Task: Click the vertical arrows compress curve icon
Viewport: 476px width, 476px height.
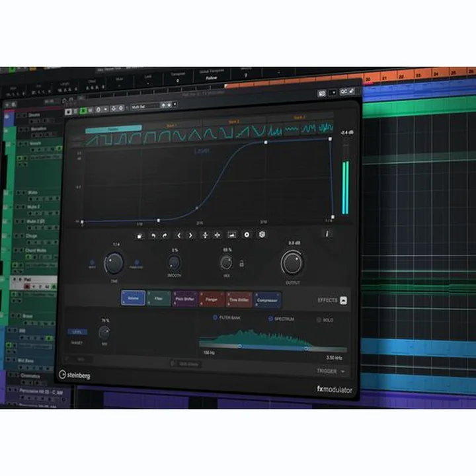Action: click(205, 235)
